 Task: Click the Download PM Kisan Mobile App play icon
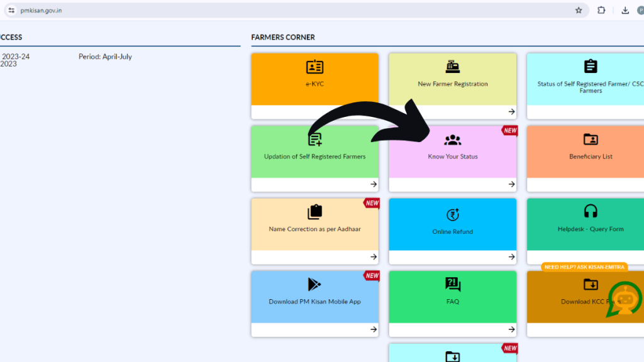pyautogui.click(x=314, y=285)
